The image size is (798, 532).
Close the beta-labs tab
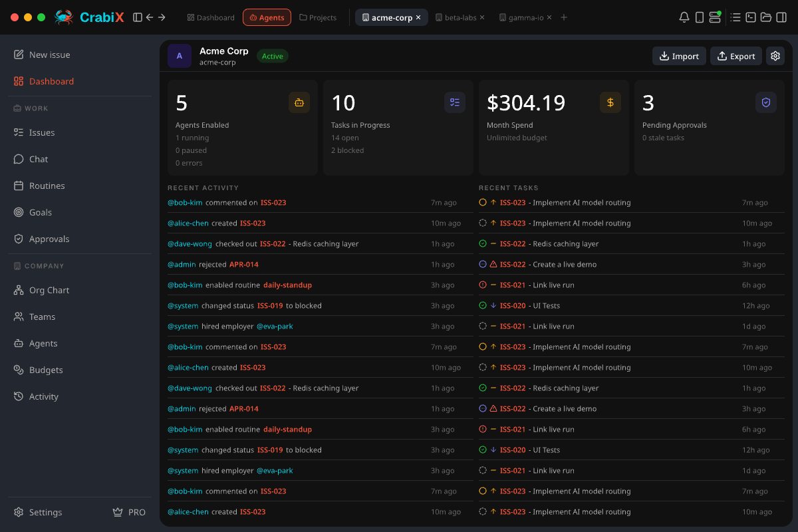(482, 17)
